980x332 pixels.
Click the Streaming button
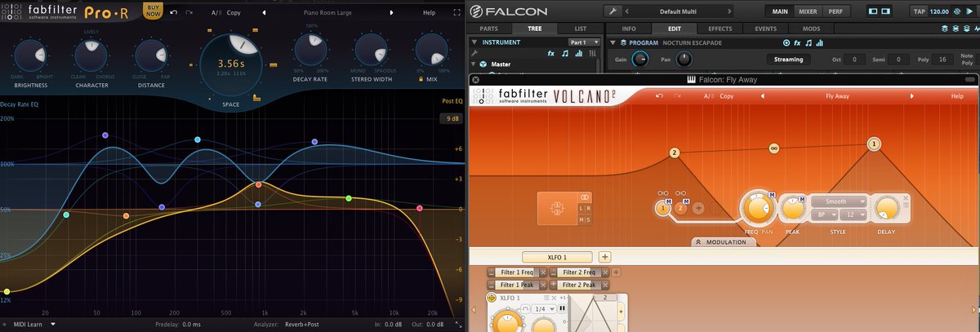[x=789, y=60]
